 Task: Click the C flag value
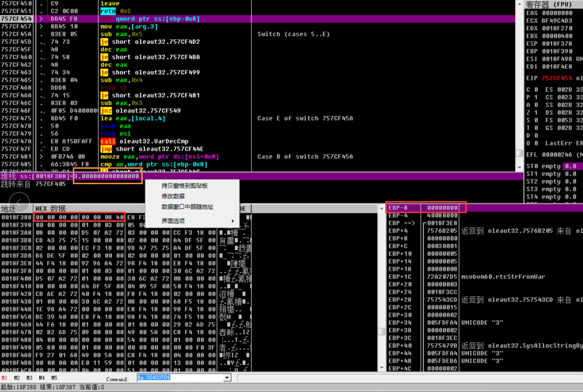tap(536, 90)
